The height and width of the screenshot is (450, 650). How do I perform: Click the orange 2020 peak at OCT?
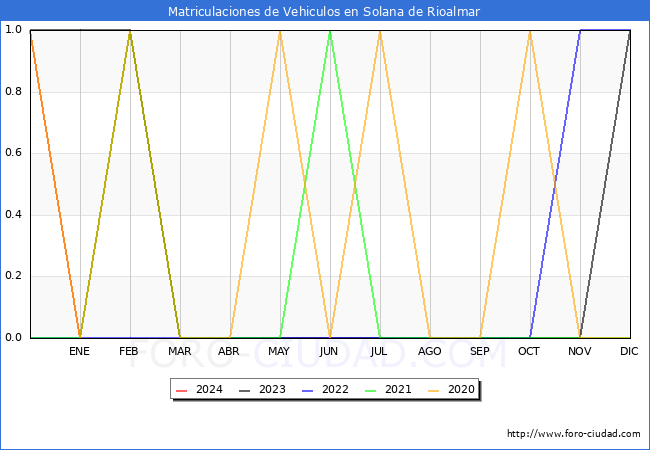(x=530, y=31)
